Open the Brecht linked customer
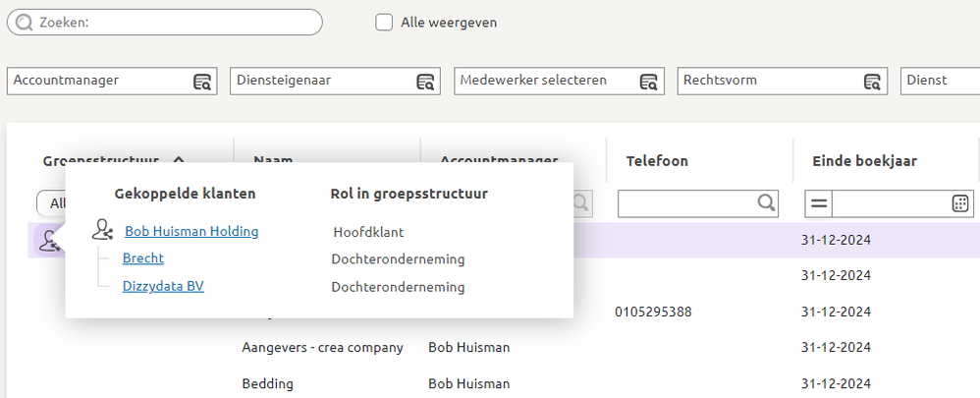 [143, 259]
